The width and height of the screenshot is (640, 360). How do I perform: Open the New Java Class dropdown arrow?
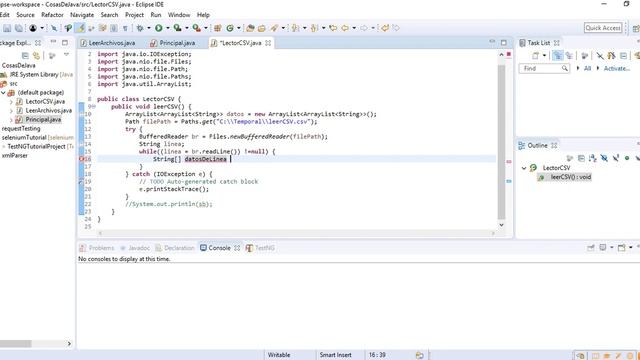[239, 28]
